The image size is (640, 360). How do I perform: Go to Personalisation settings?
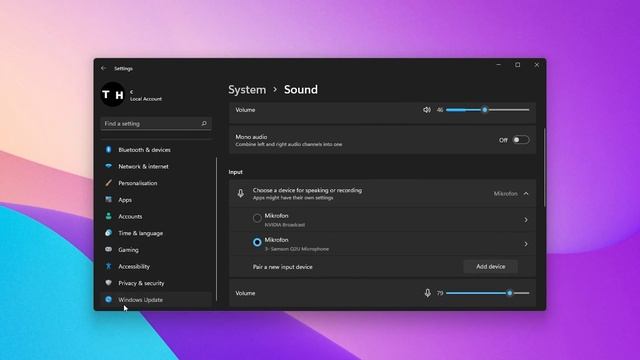(156, 183)
